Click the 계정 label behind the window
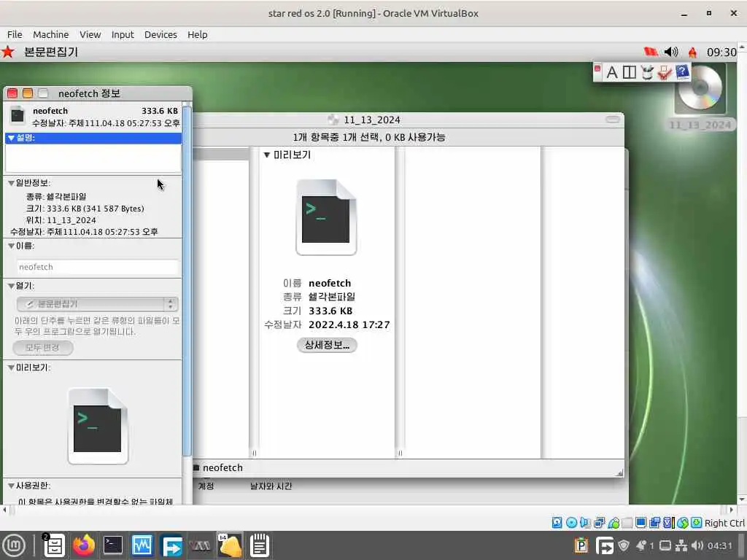Image resolution: width=747 pixels, height=560 pixels. click(x=206, y=486)
